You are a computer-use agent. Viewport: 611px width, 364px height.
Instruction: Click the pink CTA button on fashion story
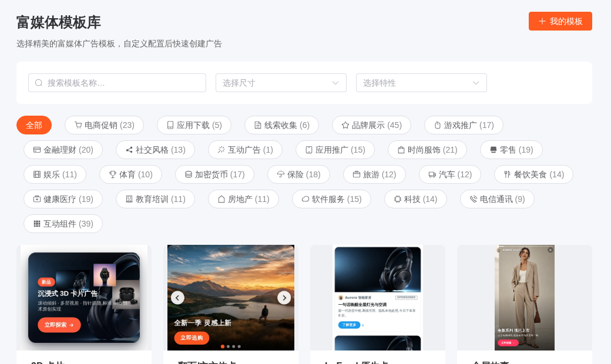508,343
